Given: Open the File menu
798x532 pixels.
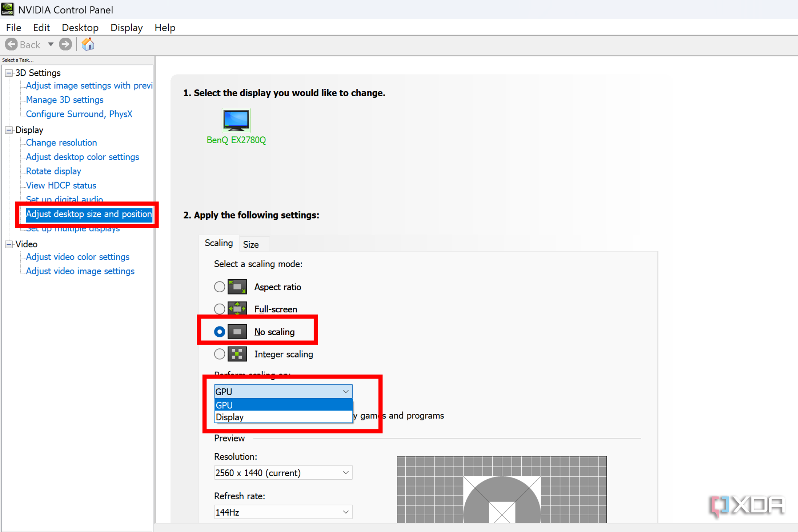Looking at the screenshot, I should click(x=14, y=28).
